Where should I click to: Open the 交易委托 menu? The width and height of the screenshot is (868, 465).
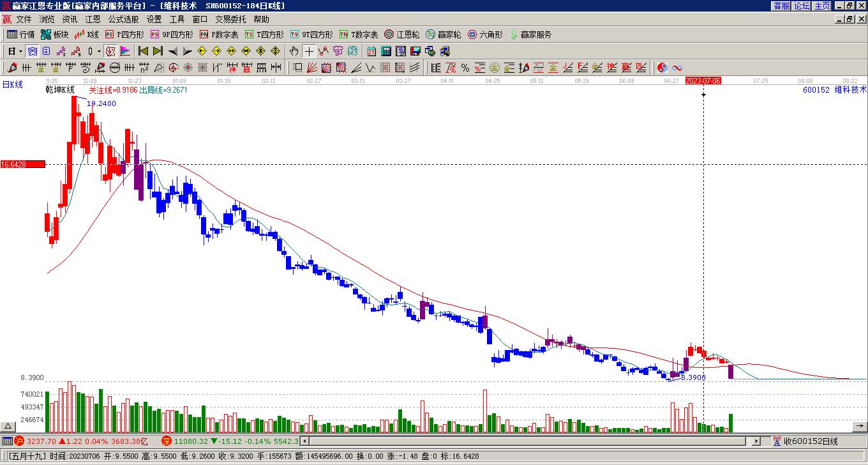(x=230, y=19)
